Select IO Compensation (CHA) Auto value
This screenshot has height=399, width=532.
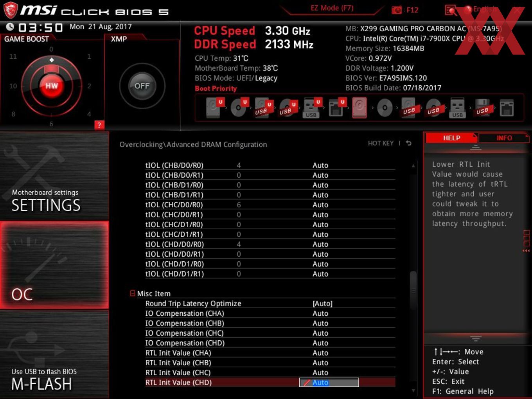coord(320,313)
